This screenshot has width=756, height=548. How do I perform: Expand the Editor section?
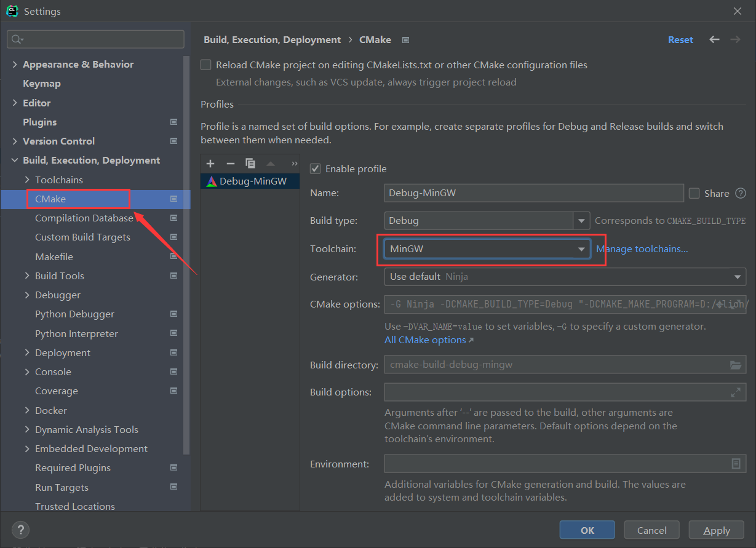click(15, 103)
